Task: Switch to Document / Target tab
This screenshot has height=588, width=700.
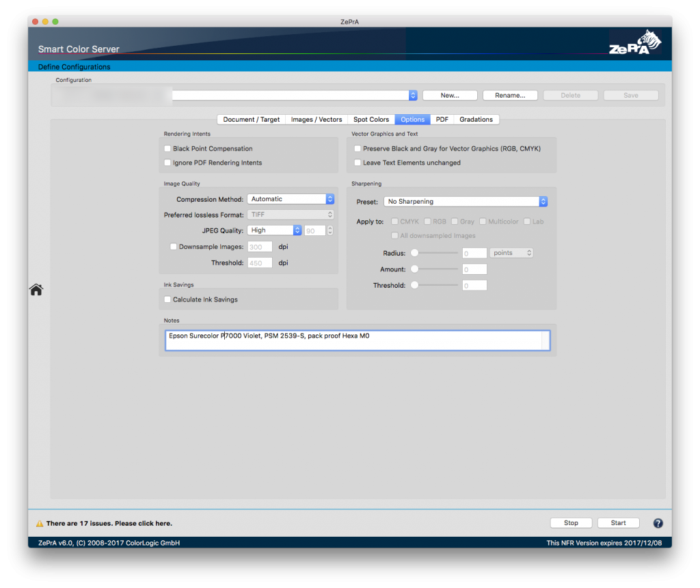Action: click(252, 120)
